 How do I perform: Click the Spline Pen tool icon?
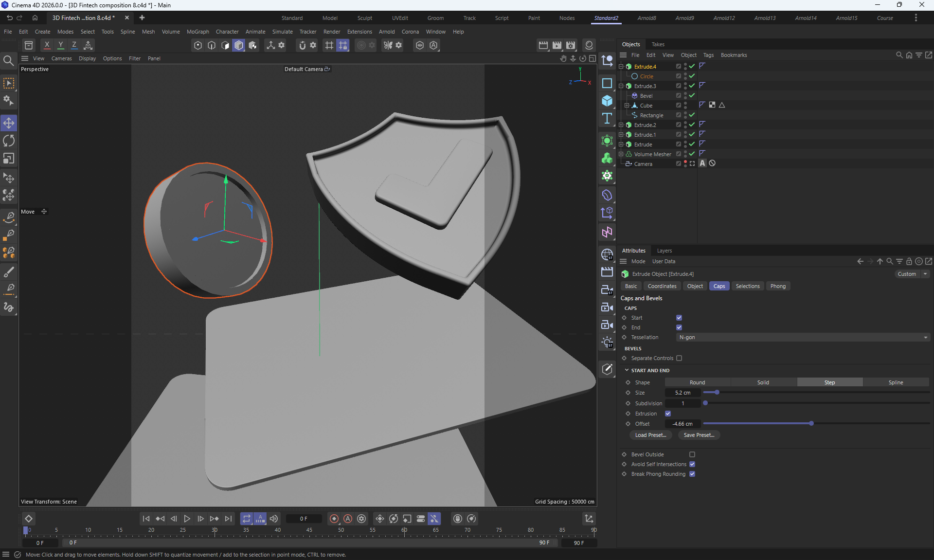(9, 217)
